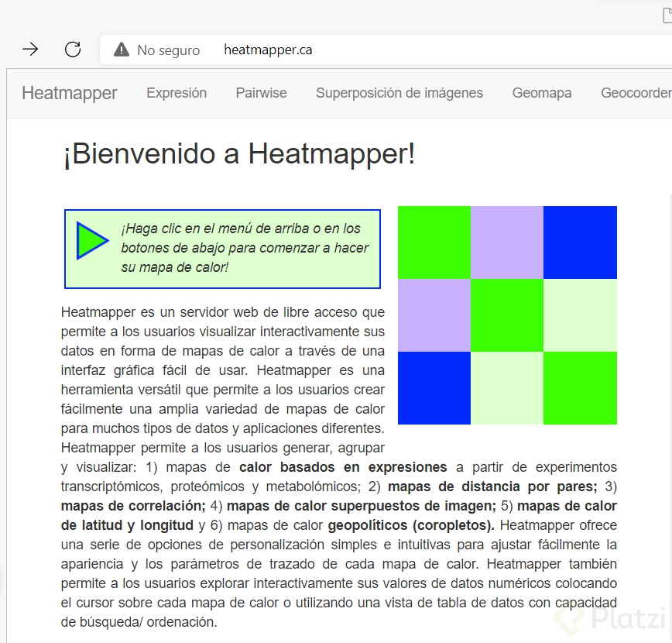The width and height of the screenshot is (672, 643).
Task: Open Superposición de imágenes menu item
Action: pyautogui.click(x=399, y=93)
